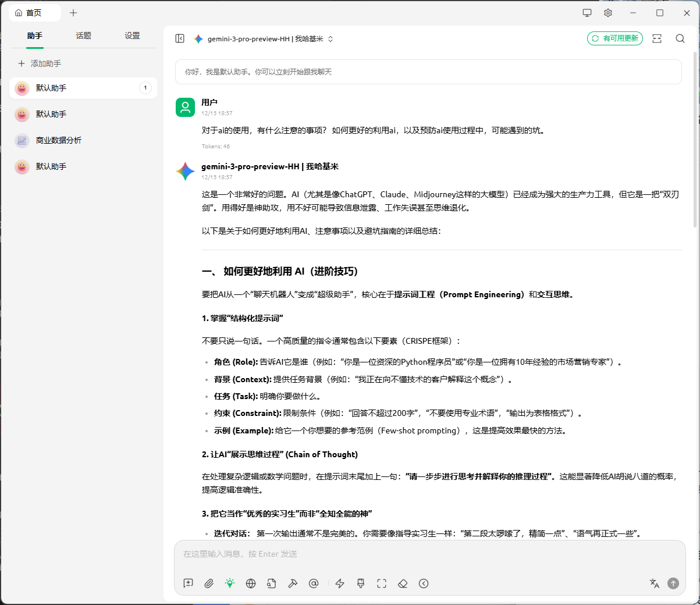Image resolution: width=700 pixels, height=605 pixels.
Task: Open the 设置 tab in sidebar
Action: [x=132, y=35]
